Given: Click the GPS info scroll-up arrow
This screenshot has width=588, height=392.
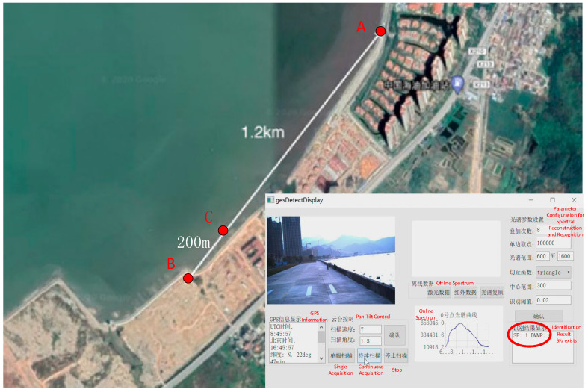Looking at the screenshot, I should [x=321, y=328].
